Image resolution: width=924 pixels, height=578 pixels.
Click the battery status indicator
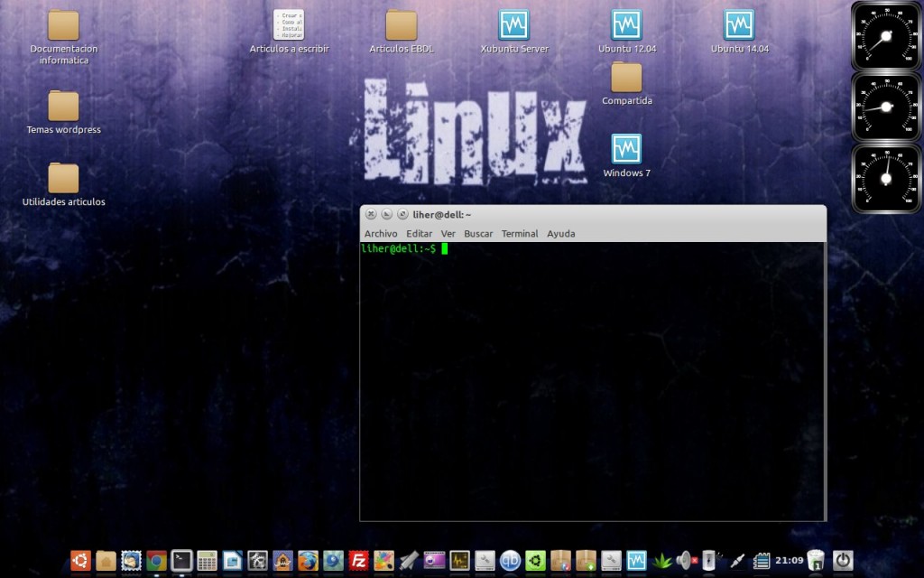pyautogui.click(x=710, y=561)
